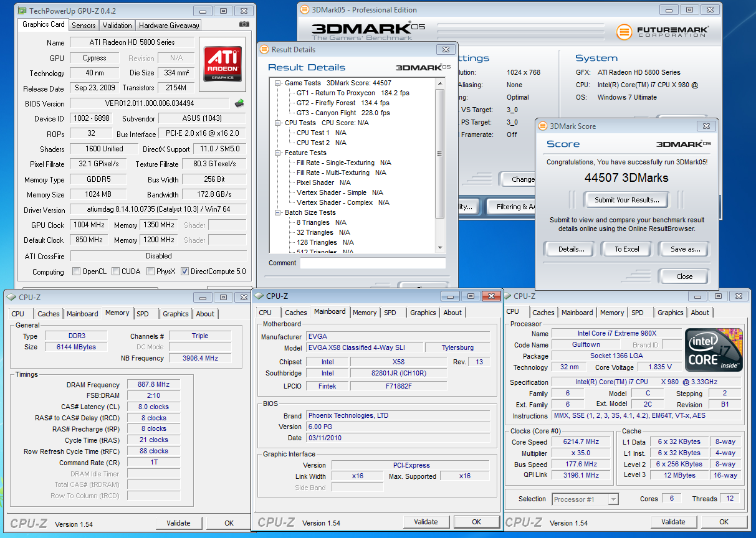Viewport: 756px width, 538px height.
Task: Select the GT1 - Return To Proxycon result row
Action: [353, 93]
